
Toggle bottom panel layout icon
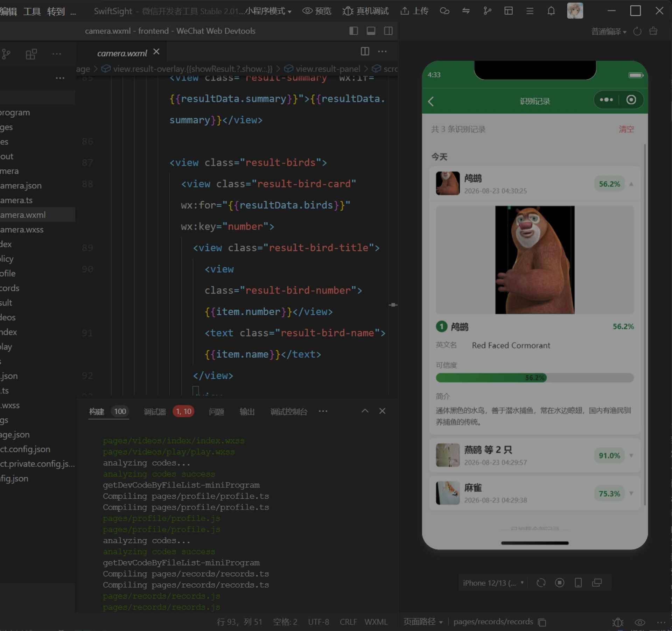click(x=371, y=31)
